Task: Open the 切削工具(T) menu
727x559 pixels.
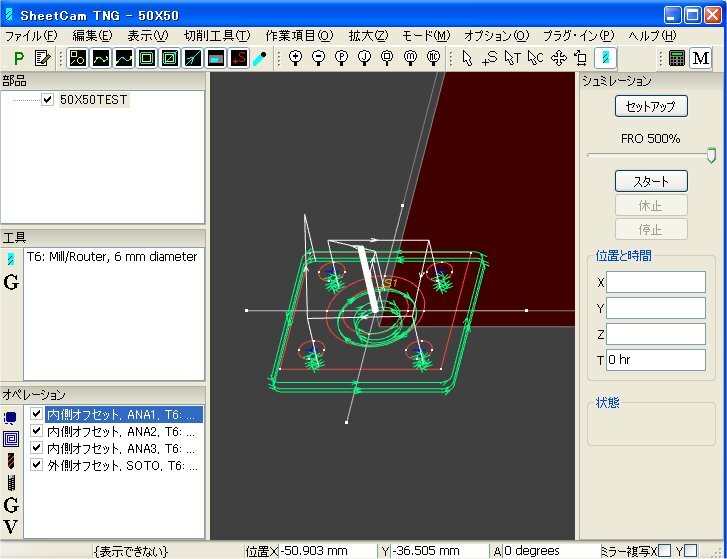Action: coord(217,36)
